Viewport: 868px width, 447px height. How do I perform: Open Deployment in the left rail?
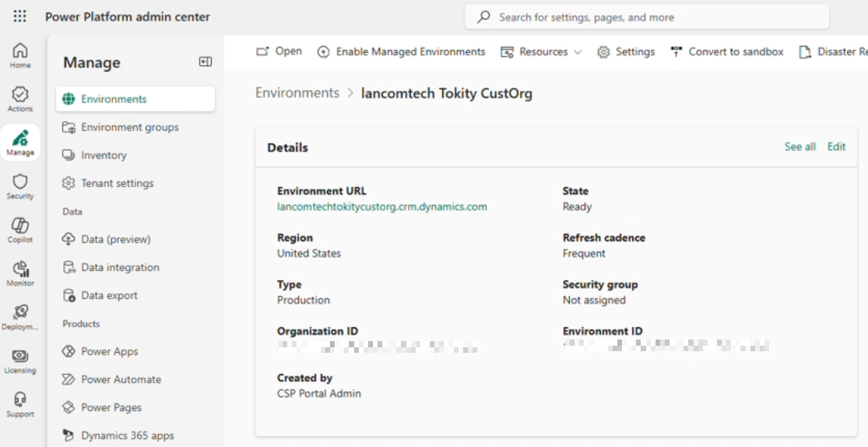pyautogui.click(x=20, y=317)
